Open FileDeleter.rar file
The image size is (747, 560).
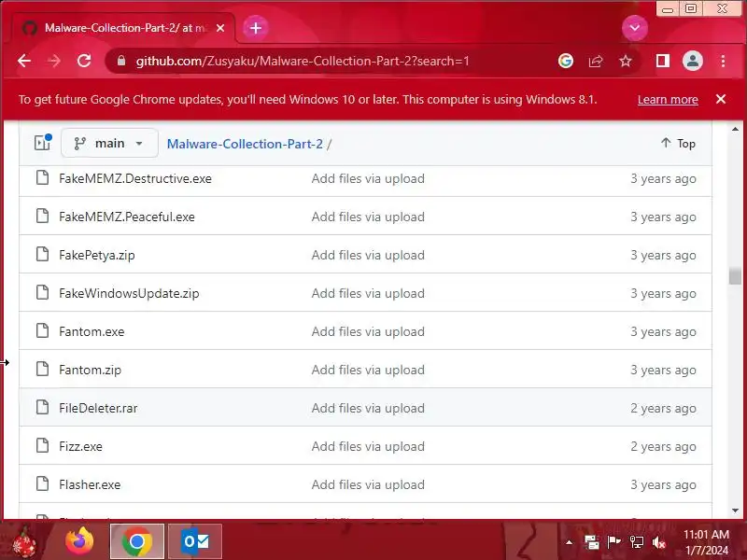98,408
